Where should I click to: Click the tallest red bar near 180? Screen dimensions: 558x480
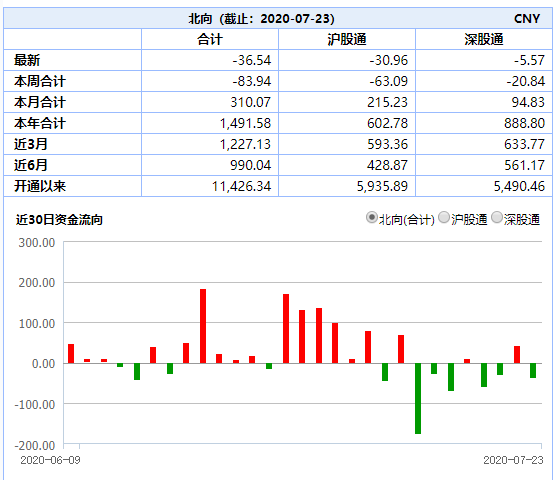[203, 326]
